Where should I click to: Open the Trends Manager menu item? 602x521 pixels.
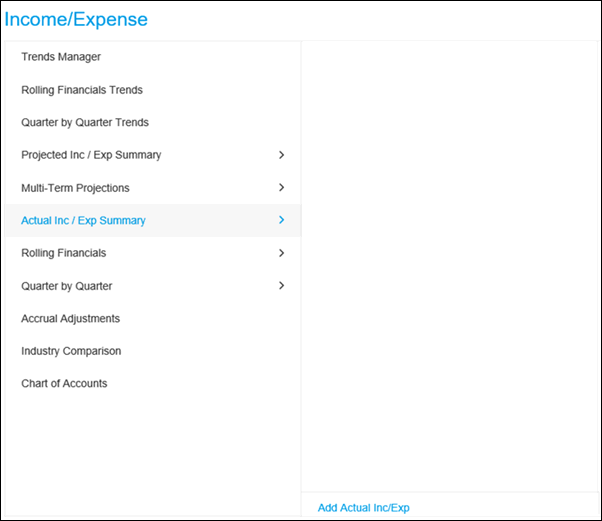(x=61, y=57)
